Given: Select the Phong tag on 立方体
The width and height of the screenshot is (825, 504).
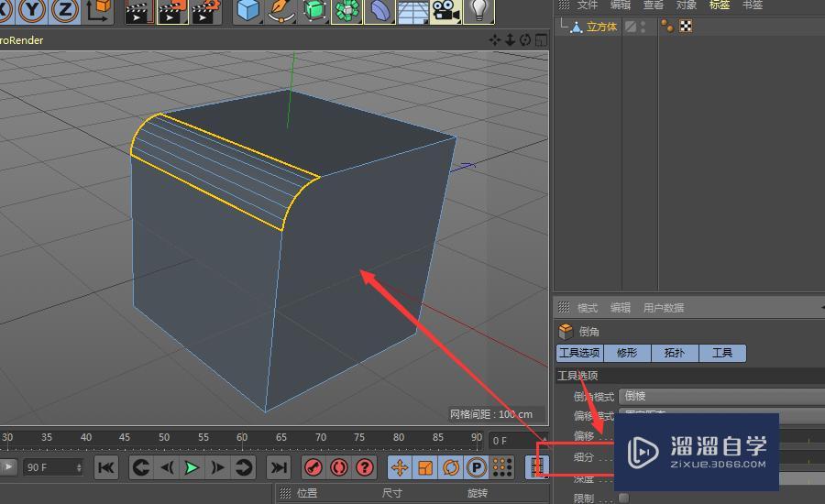Looking at the screenshot, I should pyautogui.click(x=667, y=26).
